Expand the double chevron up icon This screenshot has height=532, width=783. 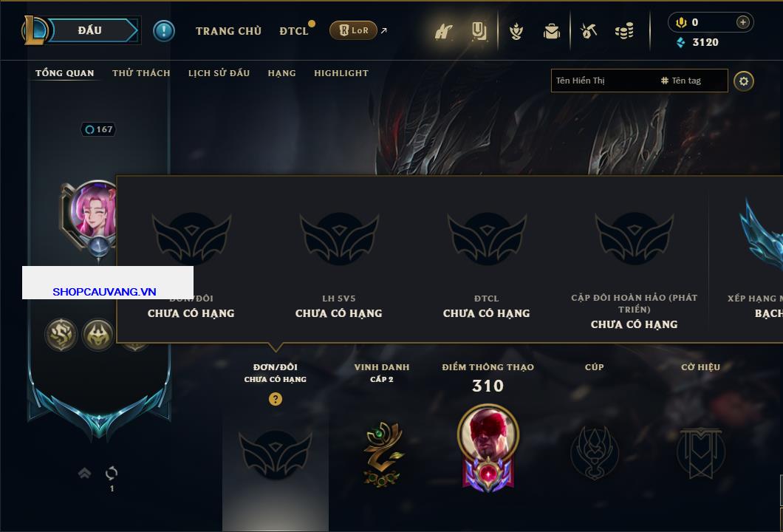84,472
